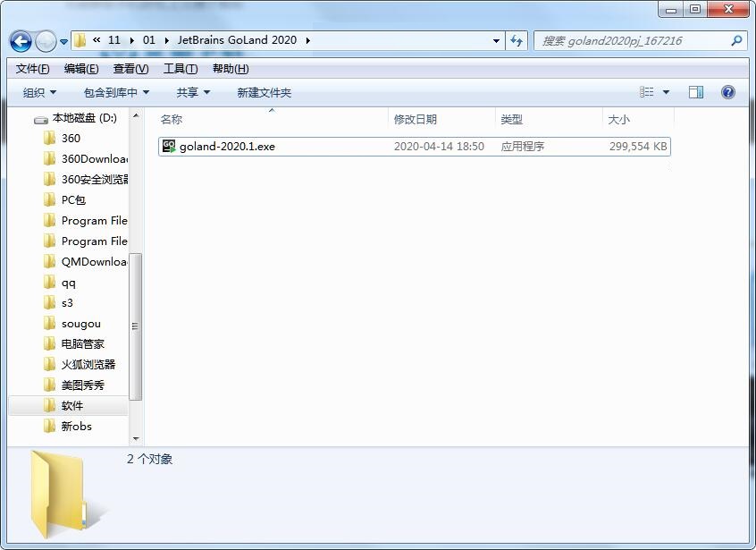This screenshot has width=756, height=550.
Task: Open the 共享 dropdown
Action: coord(193,92)
